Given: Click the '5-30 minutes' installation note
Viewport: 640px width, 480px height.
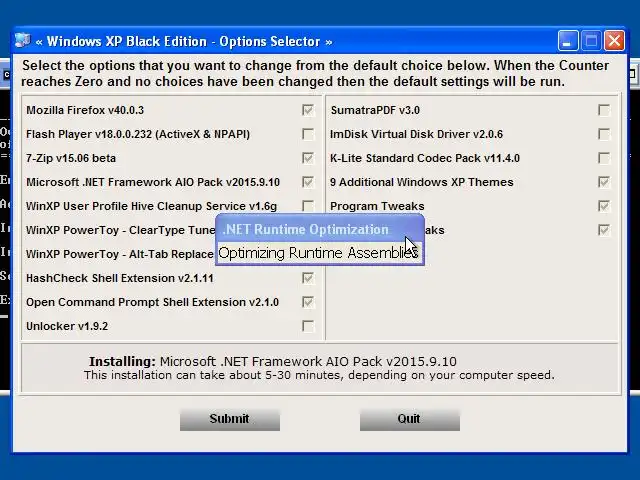Looking at the screenshot, I should tap(319, 375).
